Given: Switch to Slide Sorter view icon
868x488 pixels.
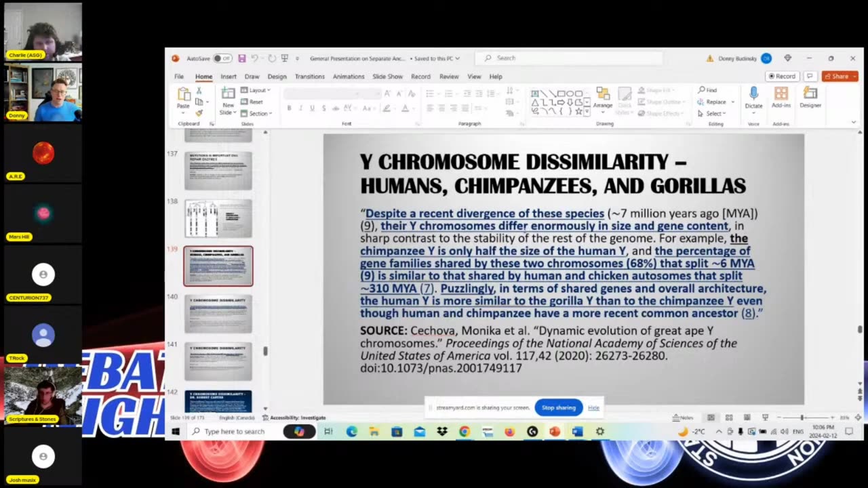Looking at the screenshot, I should click(729, 418).
